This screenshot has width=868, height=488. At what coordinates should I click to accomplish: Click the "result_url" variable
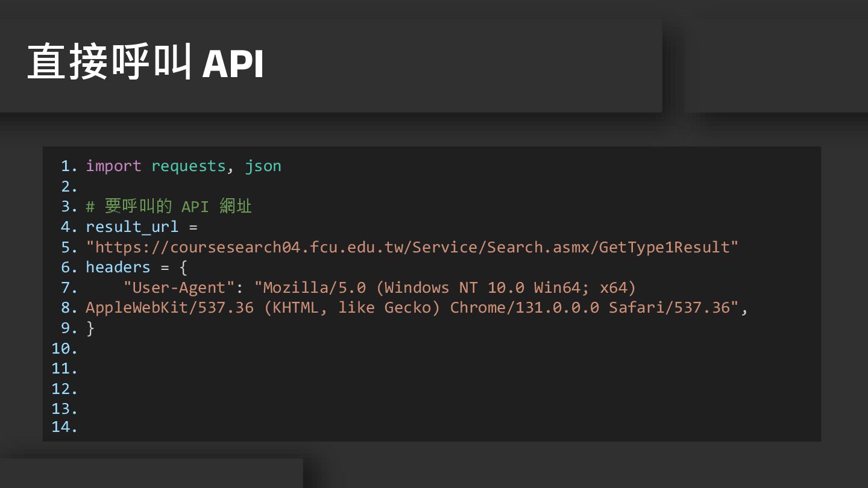click(x=132, y=227)
